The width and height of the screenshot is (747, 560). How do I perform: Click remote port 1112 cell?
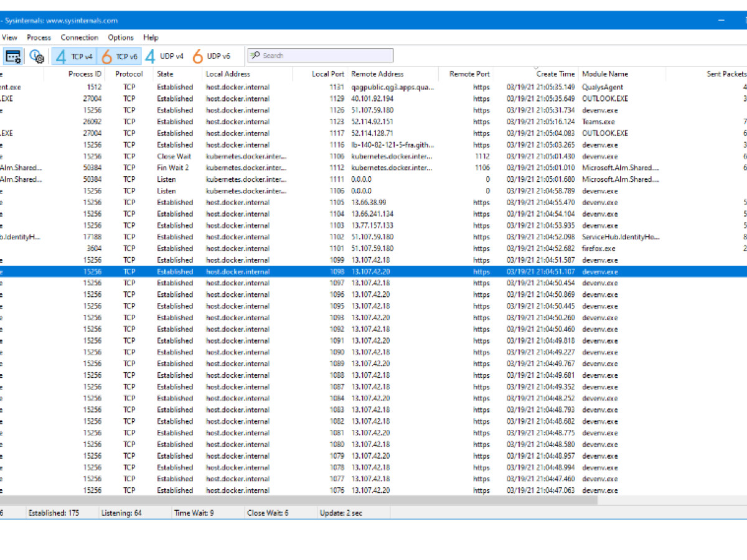coord(482,156)
